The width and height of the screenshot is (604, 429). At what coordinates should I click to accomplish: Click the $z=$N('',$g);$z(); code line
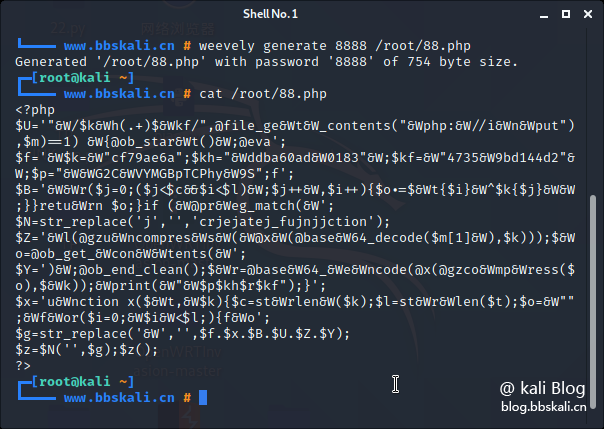coord(87,350)
